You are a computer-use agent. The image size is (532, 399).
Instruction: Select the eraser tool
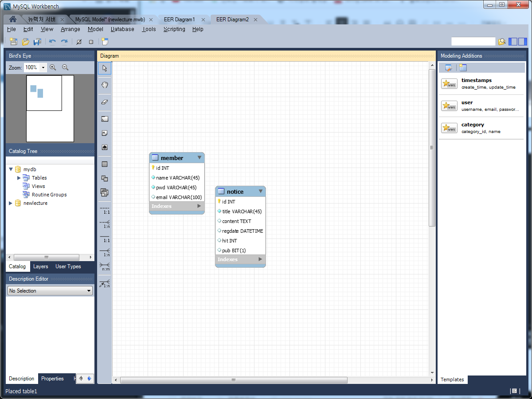[105, 102]
